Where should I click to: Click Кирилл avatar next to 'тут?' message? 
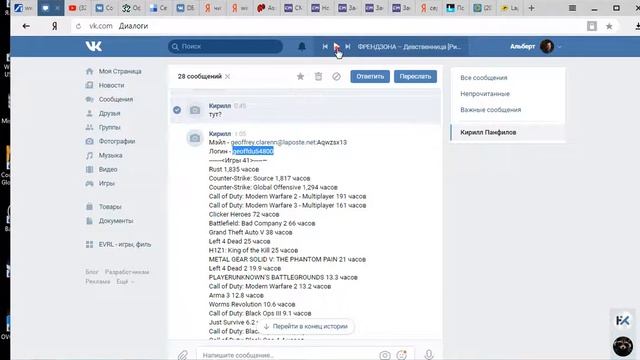pyautogui.click(x=195, y=110)
